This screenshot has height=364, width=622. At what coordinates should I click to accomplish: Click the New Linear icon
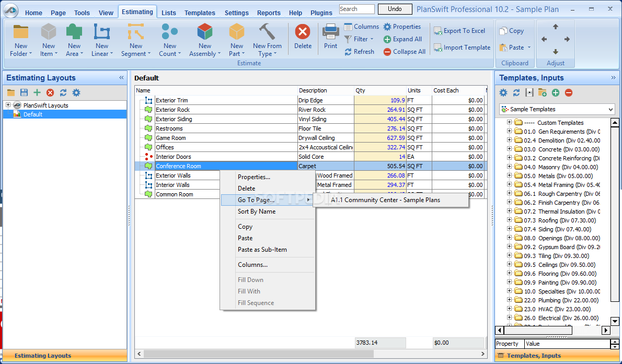coord(102,32)
